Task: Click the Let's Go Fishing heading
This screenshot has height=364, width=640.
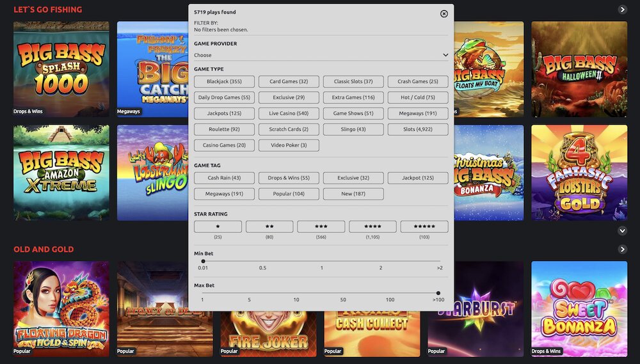Action: 48,10
